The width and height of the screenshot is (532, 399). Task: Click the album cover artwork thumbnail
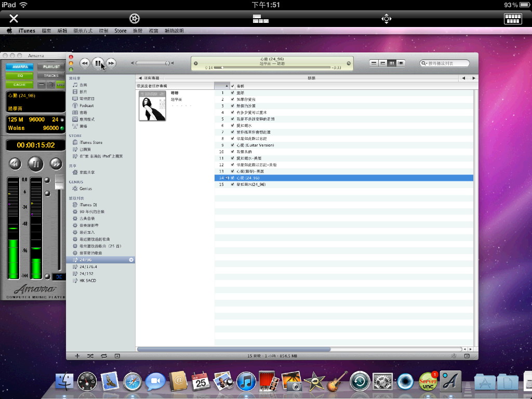pyautogui.click(x=152, y=106)
